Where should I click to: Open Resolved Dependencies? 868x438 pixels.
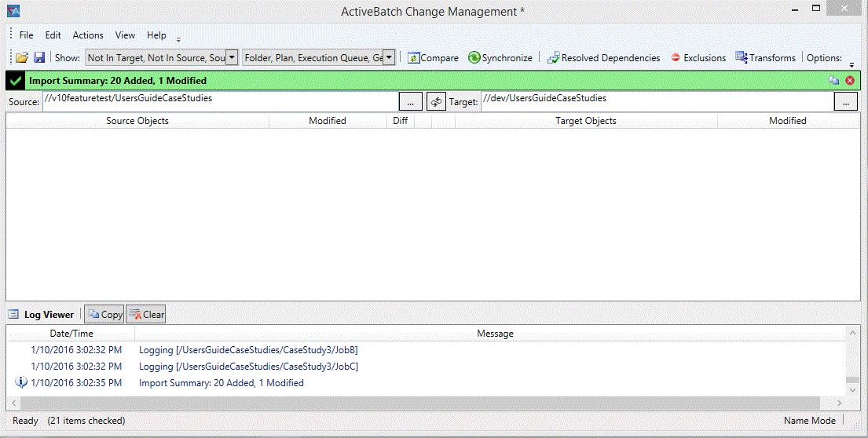pos(603,57)
